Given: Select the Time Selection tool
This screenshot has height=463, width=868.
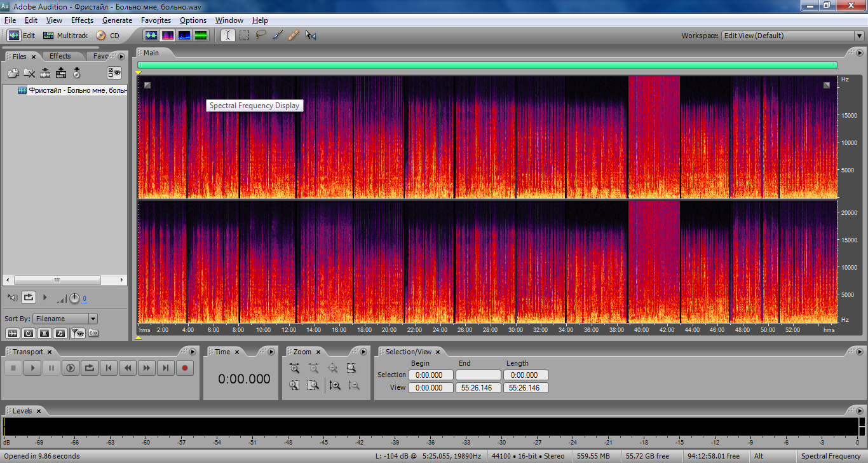Looking at the screenshot, I should click(x=228, y=36).
